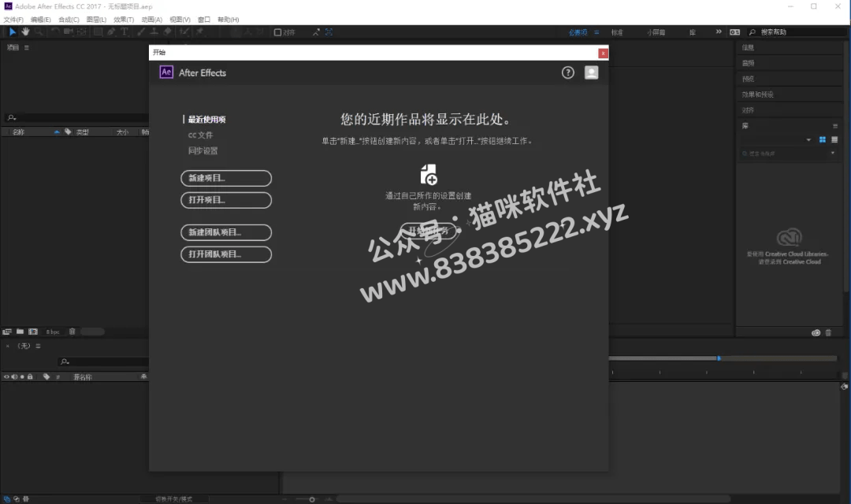Open the library selection dropdown arrow
This screenshot has height=504, width=851.
point(808,140)
